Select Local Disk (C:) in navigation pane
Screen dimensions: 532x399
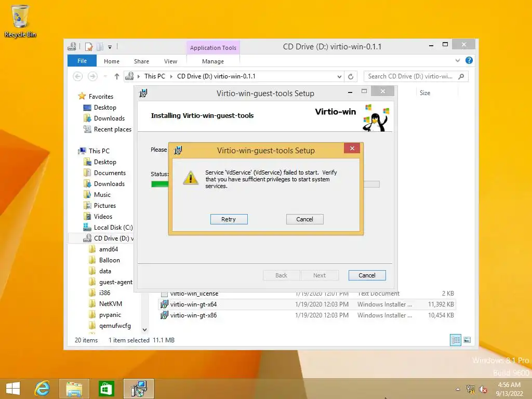(113, 228)
